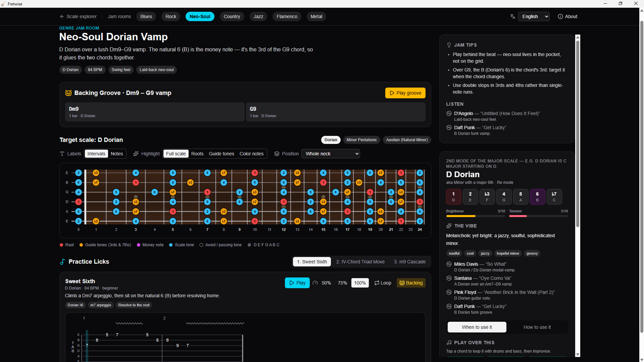Click the Highlight sparkles icon
The width and height of the screenshot is (644, 362).
tap(136, 154)
